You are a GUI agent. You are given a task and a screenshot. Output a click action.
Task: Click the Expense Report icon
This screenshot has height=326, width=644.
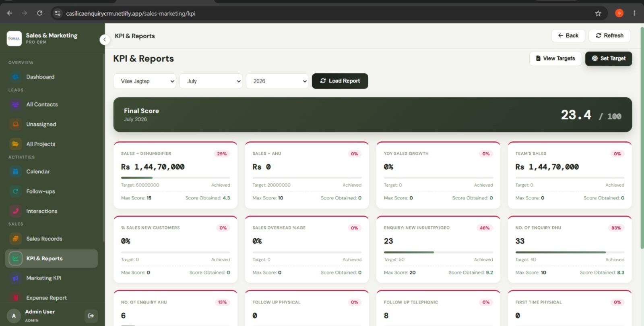coord(15,298)
